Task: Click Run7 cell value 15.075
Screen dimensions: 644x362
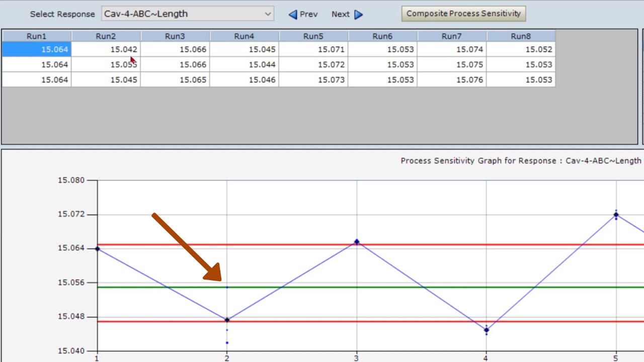Action: [452, 64]
